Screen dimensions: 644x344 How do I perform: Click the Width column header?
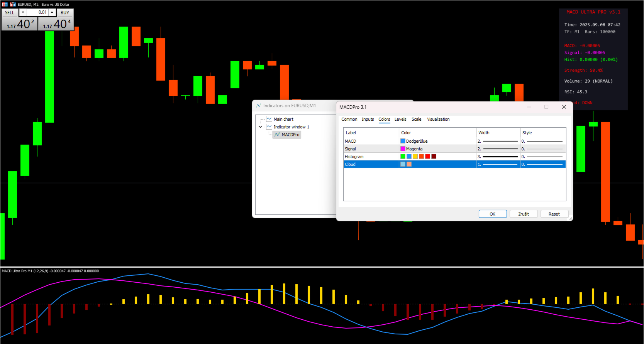pos(498,133)
